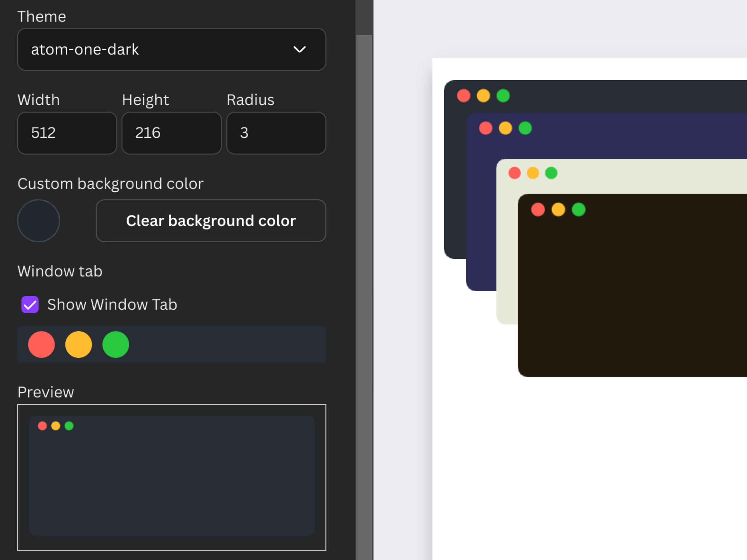Screen dimensions: 747x560
Task: Click the yellow dot on the beige canvas window
Action: (x=533, y=173)
